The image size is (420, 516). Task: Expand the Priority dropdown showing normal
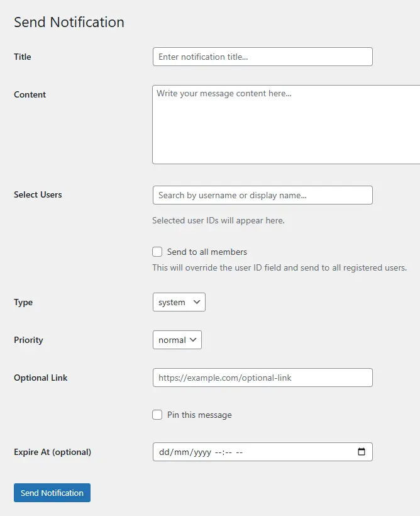coord(177,340)
